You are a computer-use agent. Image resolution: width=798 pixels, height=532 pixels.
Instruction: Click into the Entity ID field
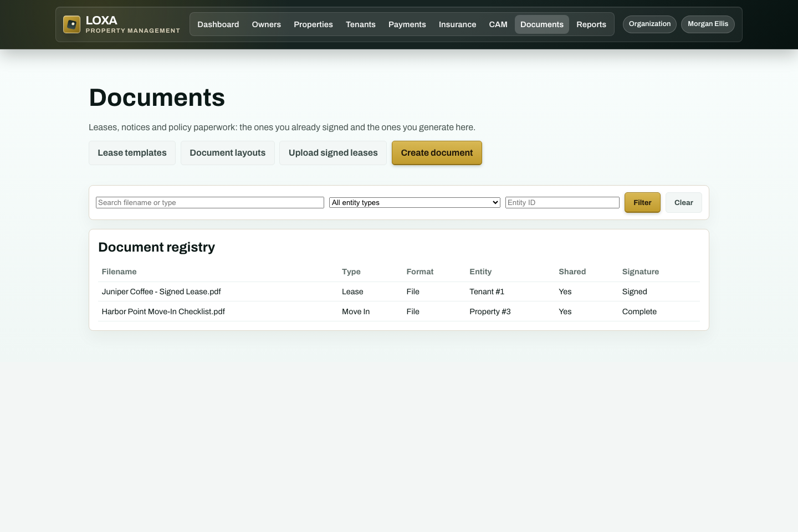click(562, 203)
